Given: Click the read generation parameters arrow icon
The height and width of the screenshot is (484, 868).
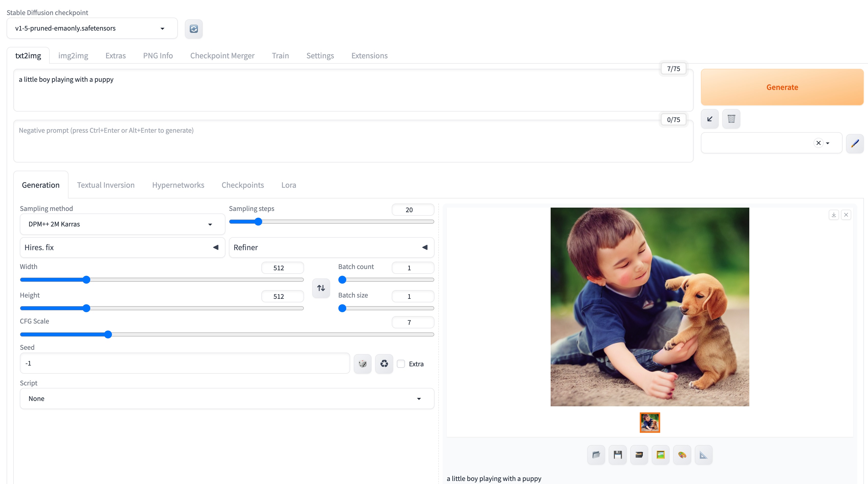Looking at the screenshot, I should point(710,119).
